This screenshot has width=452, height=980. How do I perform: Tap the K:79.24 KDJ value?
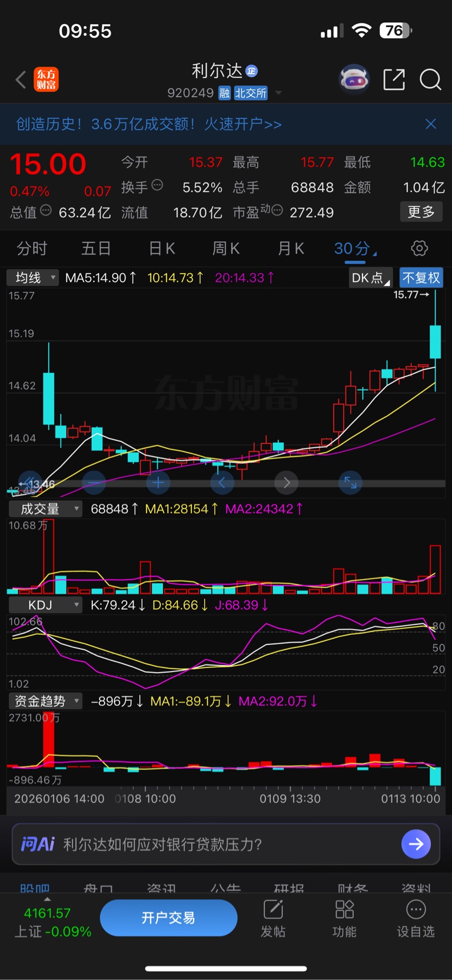point(118,605)
